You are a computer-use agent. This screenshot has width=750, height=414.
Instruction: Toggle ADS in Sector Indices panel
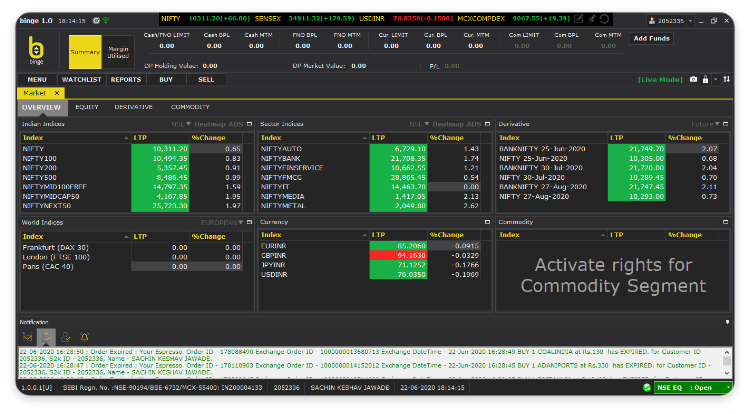[x=474, y=124]
